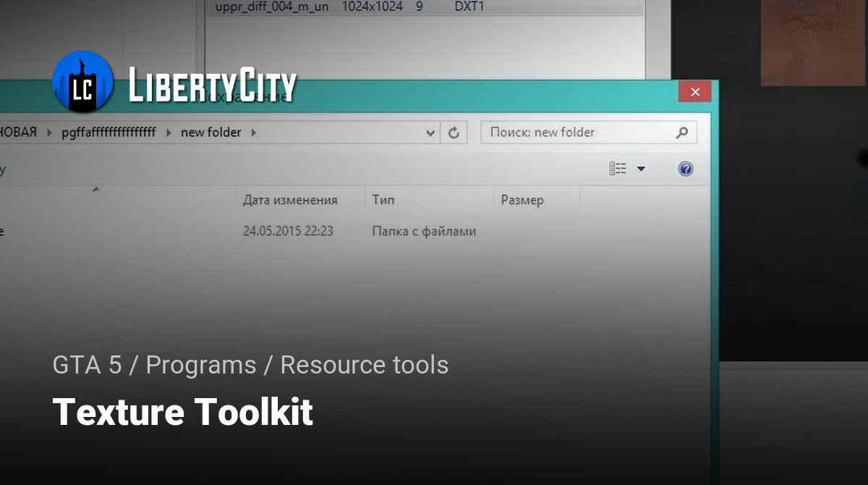Select the date cell '24.05.2015 22:23'
This screenshot has width=868, height=485.
[x=288, y=232]
